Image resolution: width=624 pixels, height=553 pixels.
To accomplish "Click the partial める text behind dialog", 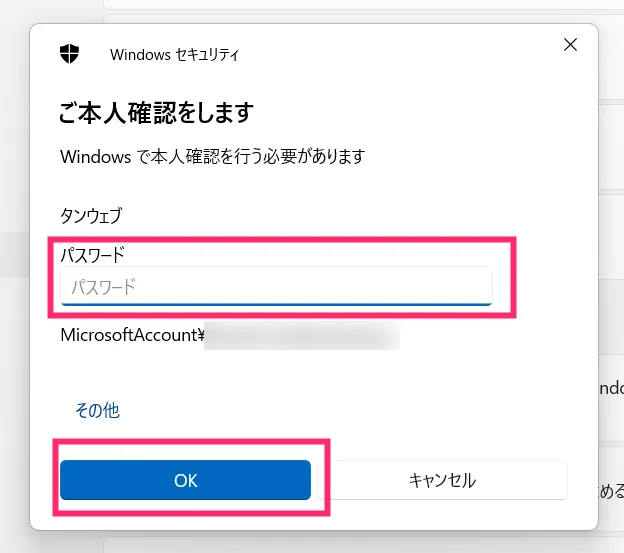I will (x=611, y=491).
